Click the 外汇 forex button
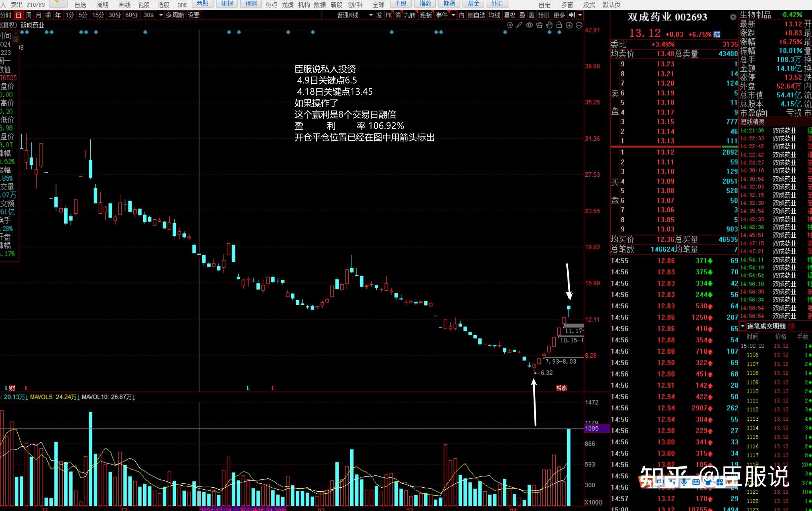 tap(497, 4)
